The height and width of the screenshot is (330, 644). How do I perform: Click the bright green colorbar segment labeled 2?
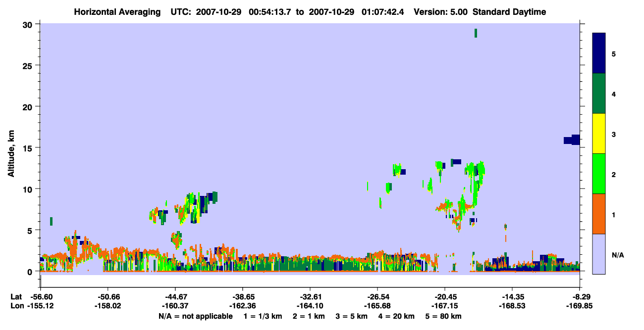pyautogui.click(x=599, y=174)
